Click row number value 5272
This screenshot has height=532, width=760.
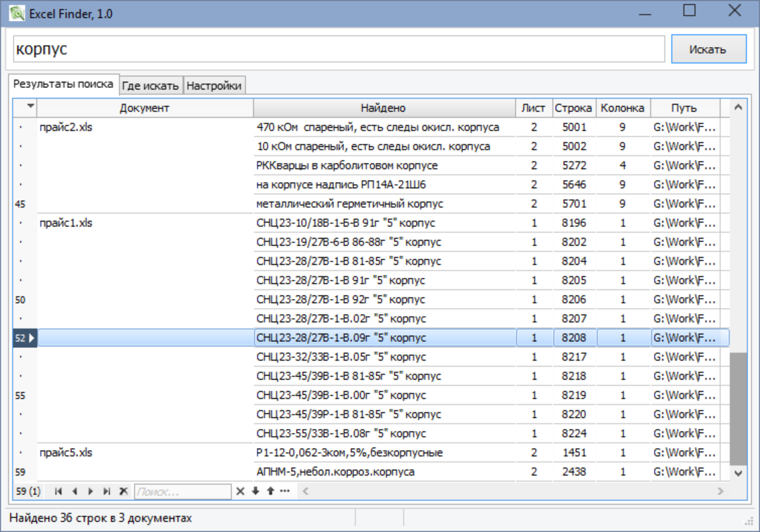pyautogui.click(x=575, y=166)
